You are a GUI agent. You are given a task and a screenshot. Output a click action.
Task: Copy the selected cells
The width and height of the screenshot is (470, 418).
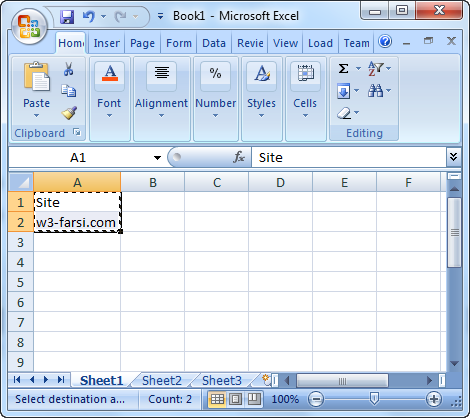click(x=69, y=91)
